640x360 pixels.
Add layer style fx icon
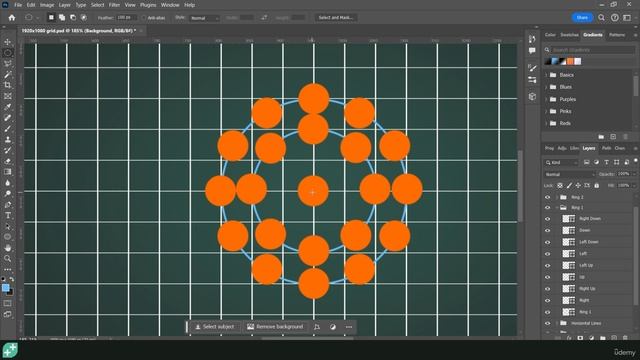tap(569, 338)
